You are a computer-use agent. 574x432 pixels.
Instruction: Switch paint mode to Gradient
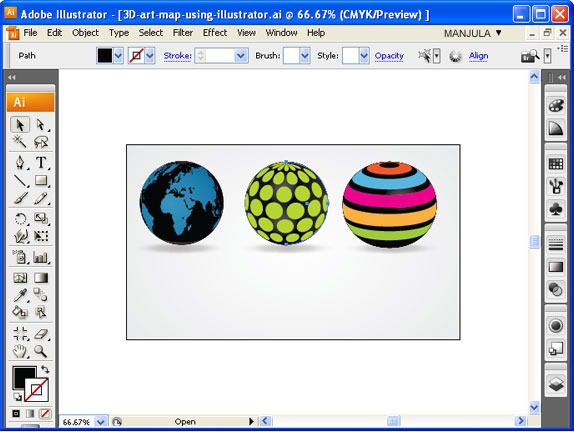(30, 414)
